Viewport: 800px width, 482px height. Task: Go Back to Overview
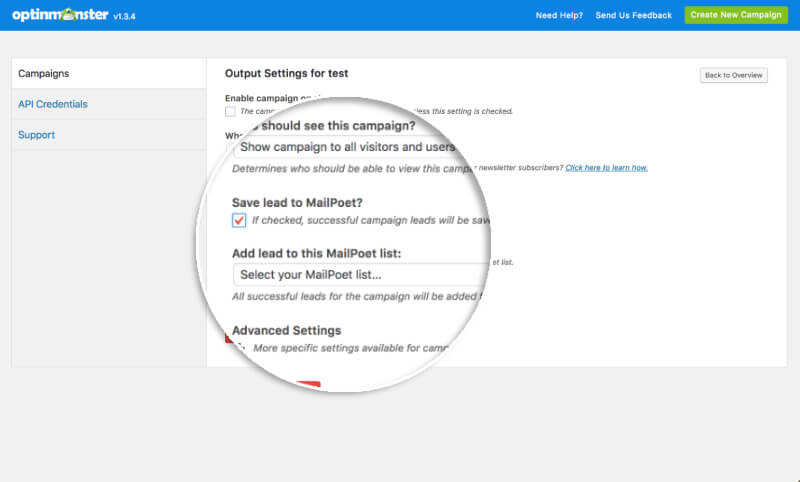(x=733, y=75)
